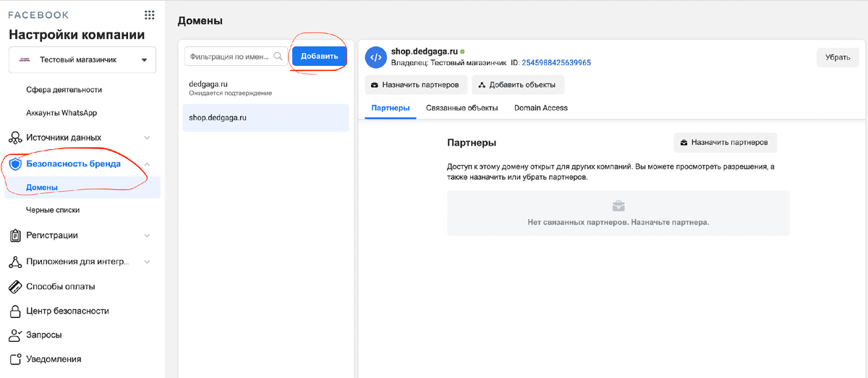Click the Приложения для интегр. icon
868x378 pixels.
click(x=14, y=261)
